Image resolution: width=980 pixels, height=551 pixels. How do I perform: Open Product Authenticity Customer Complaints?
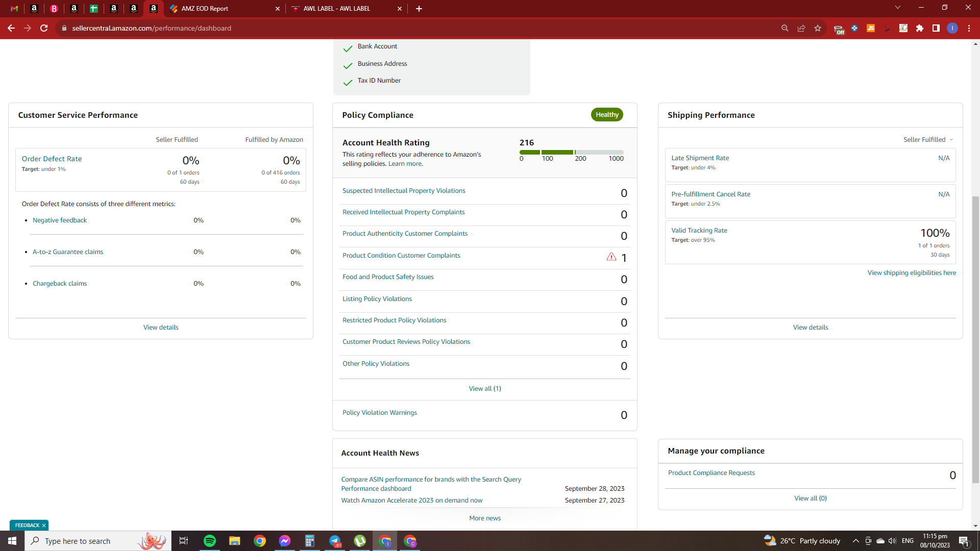405,233
